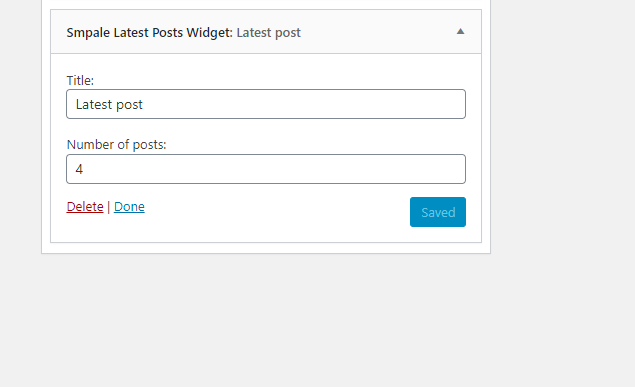This screenshot has width=635, height=387.
Task: Place cursor after 4 in posts field
Action: coord(84,169)
